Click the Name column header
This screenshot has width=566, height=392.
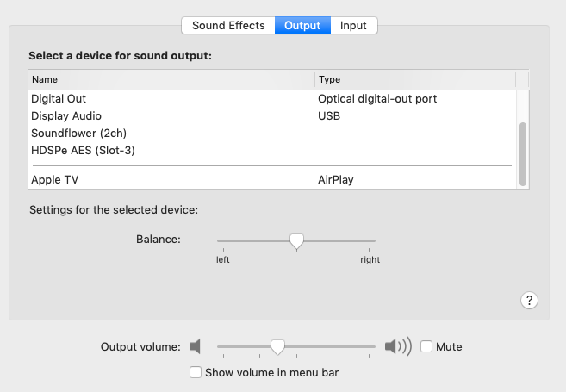[x=172, y=79]
